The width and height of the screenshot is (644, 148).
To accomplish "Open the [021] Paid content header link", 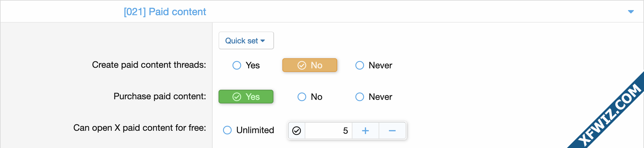I will click(165, 12).
